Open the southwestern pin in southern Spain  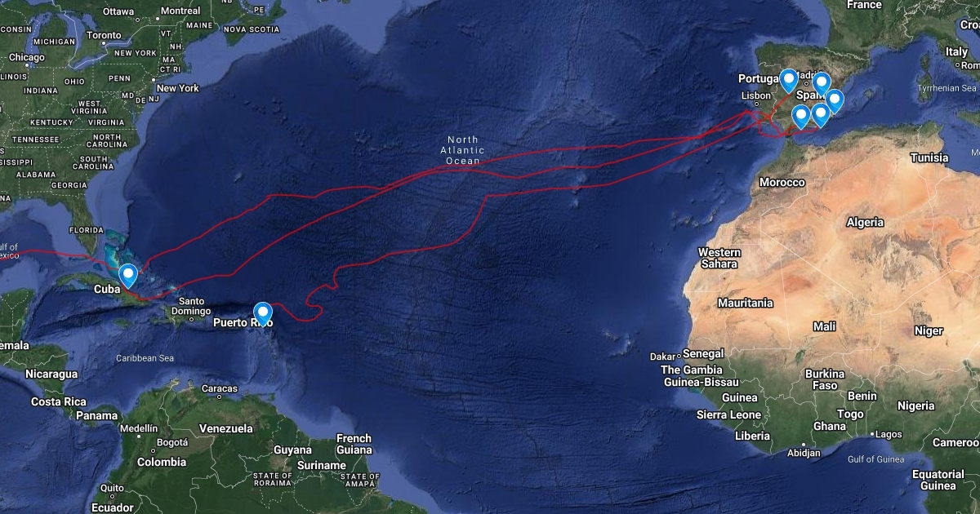click(x=801, y=117)
